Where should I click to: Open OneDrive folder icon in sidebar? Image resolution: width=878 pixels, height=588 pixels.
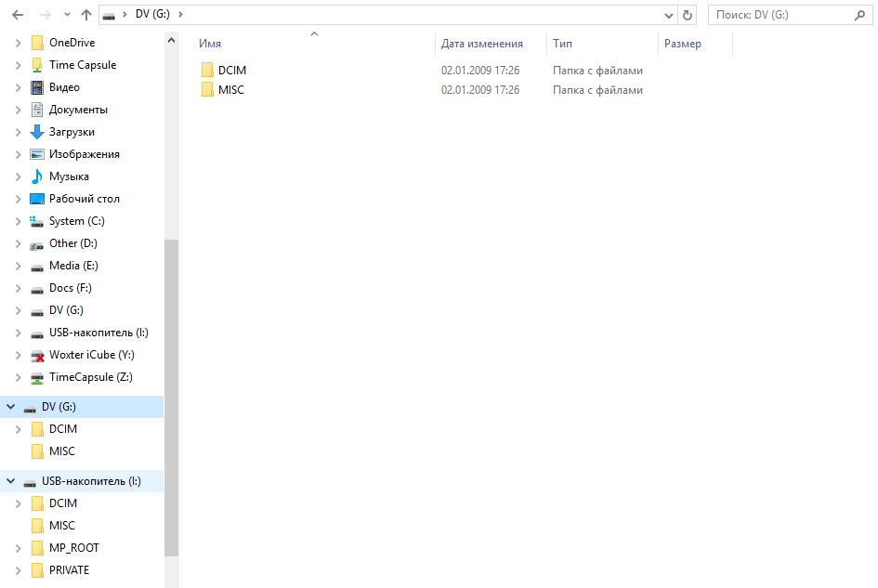37,43
